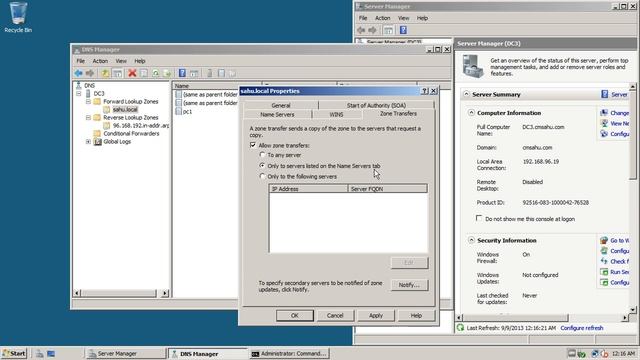
Task: Open the Name Servers tab
Action: 277,115
